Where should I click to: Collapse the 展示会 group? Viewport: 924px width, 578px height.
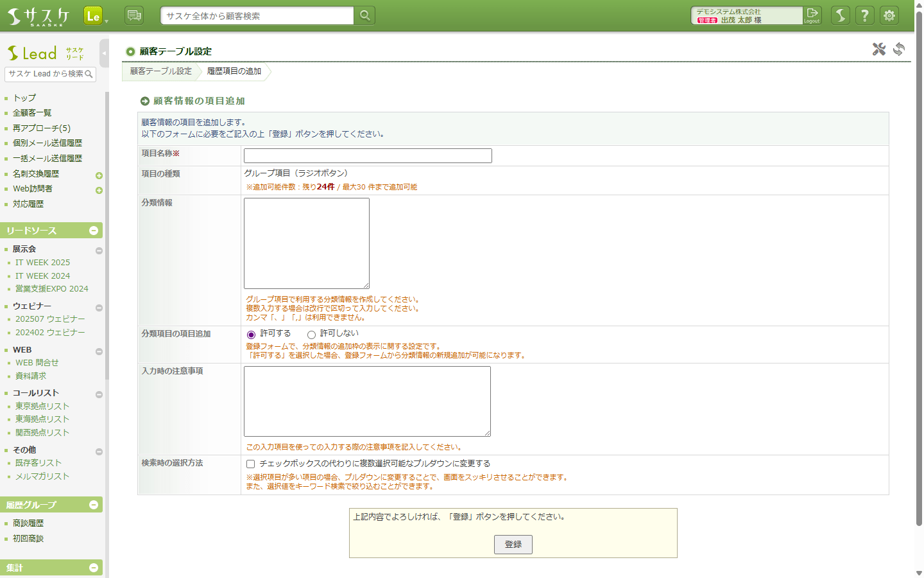(99, 250)
